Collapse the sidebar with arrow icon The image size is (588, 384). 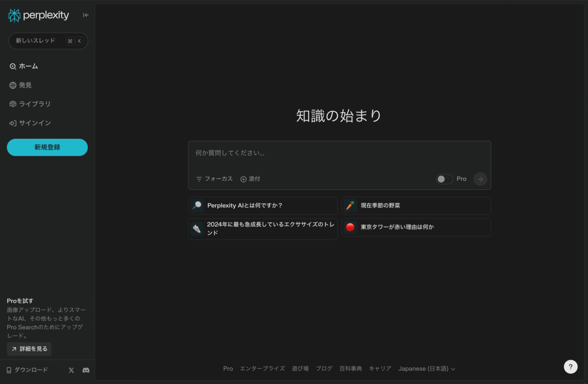coord(86,15)
